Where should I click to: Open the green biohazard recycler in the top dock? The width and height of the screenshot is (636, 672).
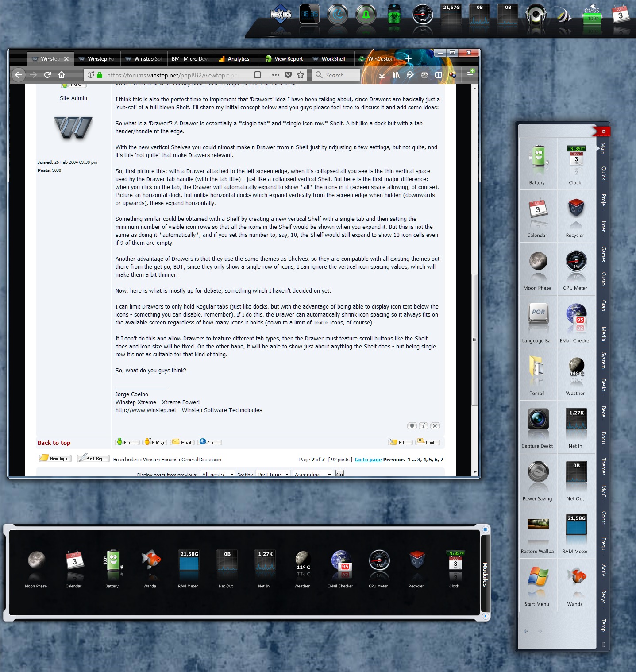[x=394, y=15]
